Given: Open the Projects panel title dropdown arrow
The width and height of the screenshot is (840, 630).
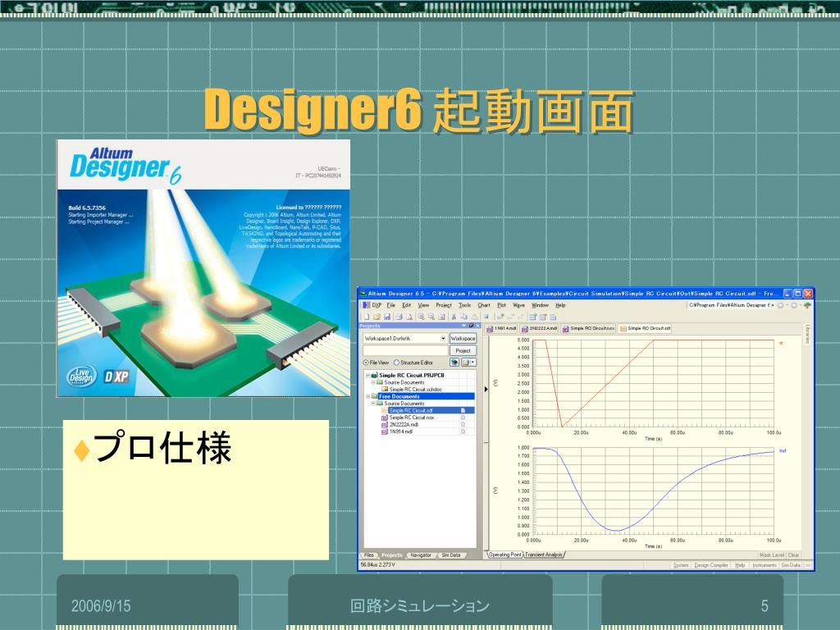Looking at the screenshot, I should 464,325.
